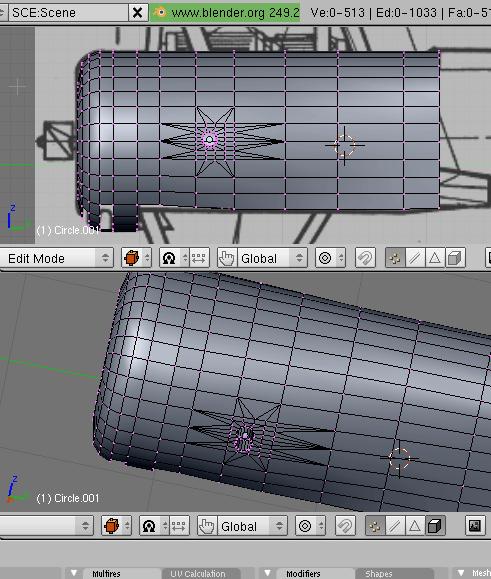Click the 3D cursor in the lower viewport
491x579 pixels.
[399, 459]
